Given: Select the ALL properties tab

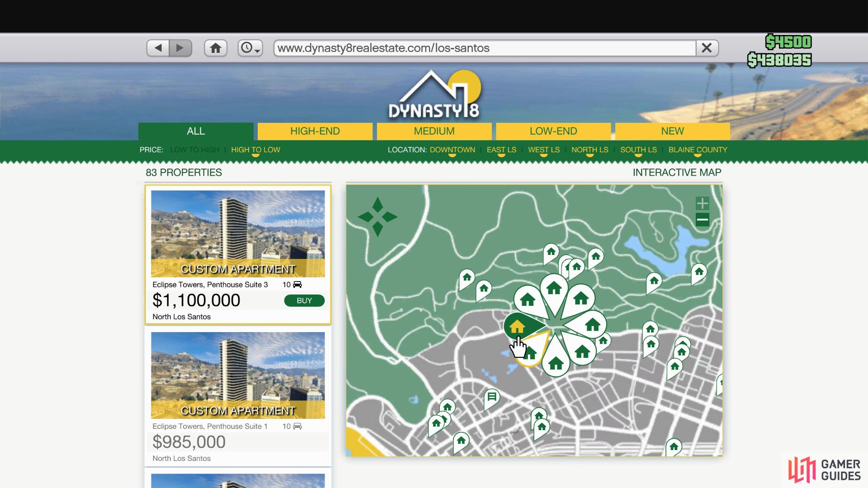Looking at the screenshot, I should [196, 131].
